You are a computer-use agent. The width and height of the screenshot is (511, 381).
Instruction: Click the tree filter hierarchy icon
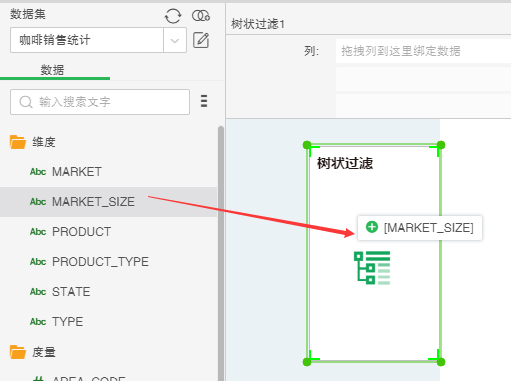click(372, 268)
